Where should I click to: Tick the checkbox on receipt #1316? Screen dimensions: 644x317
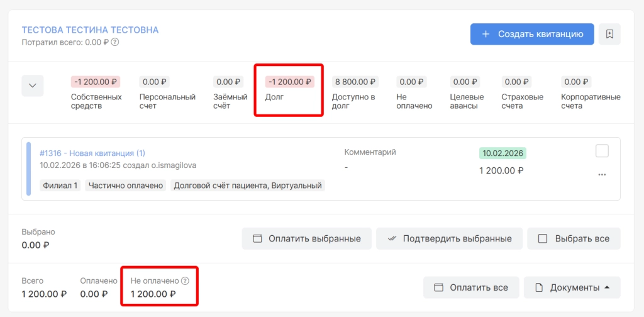pyautogui.click(x=602, y=151)
